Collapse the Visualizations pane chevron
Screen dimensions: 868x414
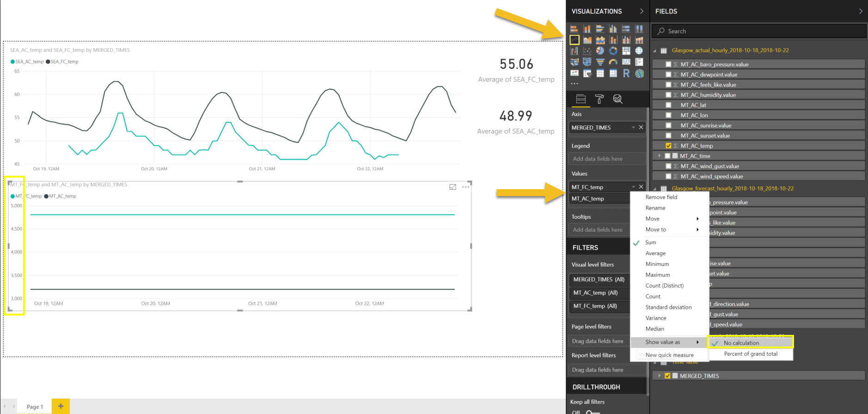click(642, 11)
